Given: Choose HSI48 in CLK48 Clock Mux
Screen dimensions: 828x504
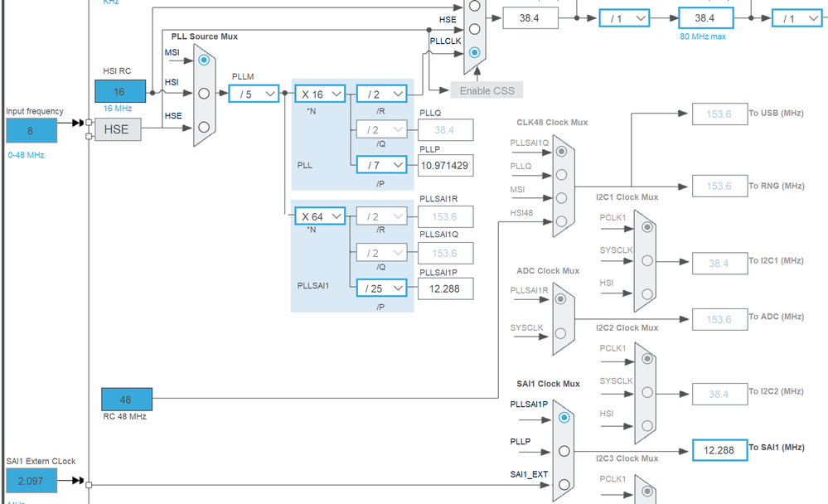Looking at the screenshot, I should pos(561,221).
